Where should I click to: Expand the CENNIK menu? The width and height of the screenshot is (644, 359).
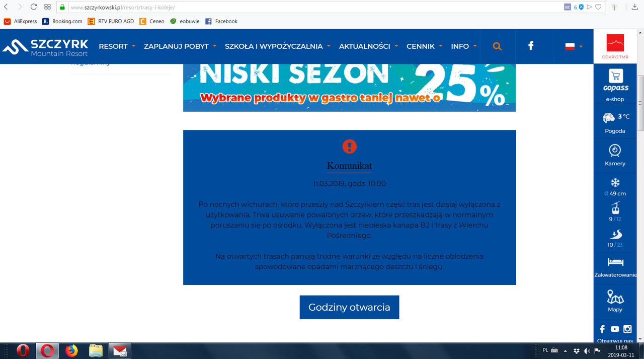pyautogui.click(x=425, y=46)
